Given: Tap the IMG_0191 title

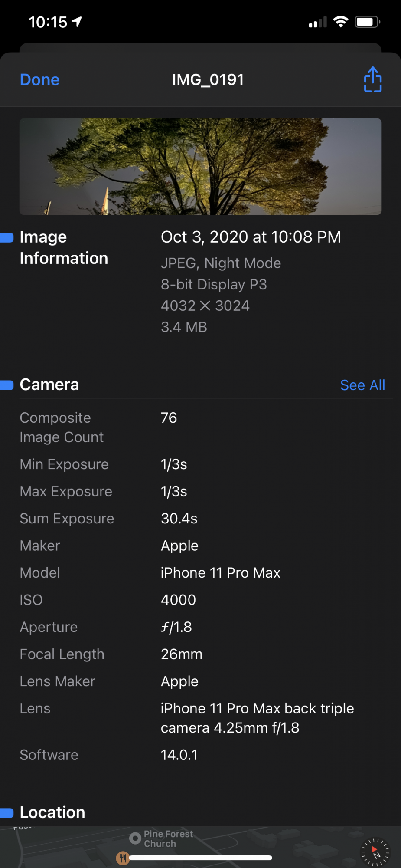Looking at the screenshot, I should (x=208, y=80).
